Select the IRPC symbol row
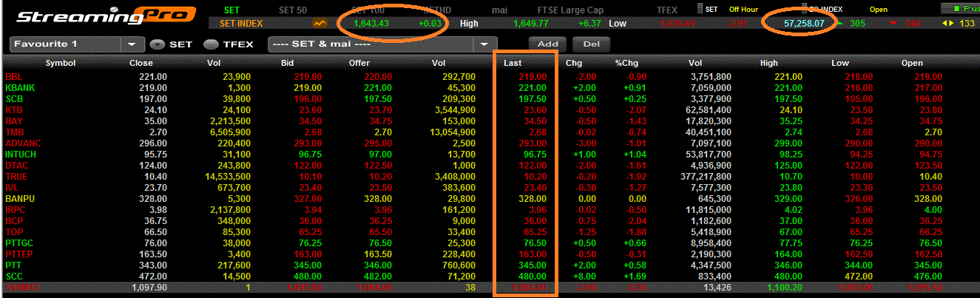Screen dimensions: 980x298 click(490, 209)
